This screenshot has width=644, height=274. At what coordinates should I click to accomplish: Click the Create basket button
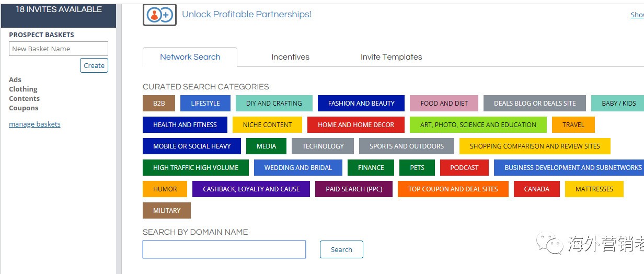tap(94, 65)
